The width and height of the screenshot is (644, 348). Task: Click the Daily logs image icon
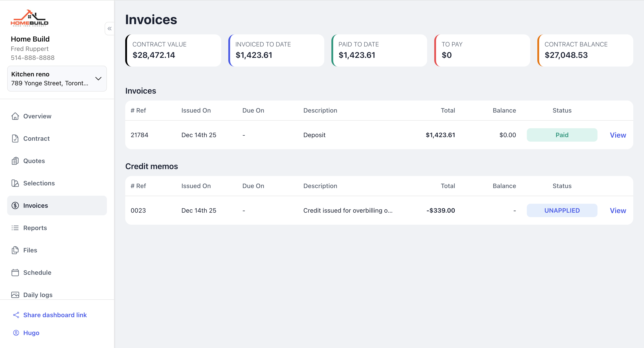pos(15,295)
